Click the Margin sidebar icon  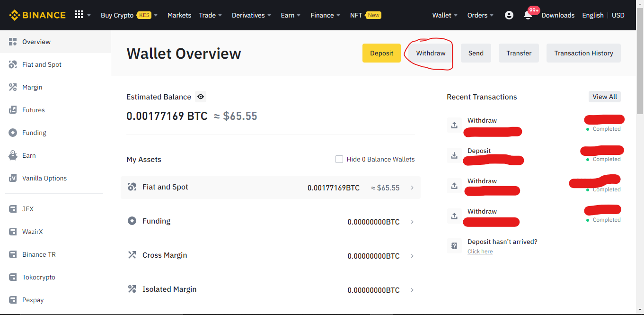pyautogui.click(x=13, y=87)
